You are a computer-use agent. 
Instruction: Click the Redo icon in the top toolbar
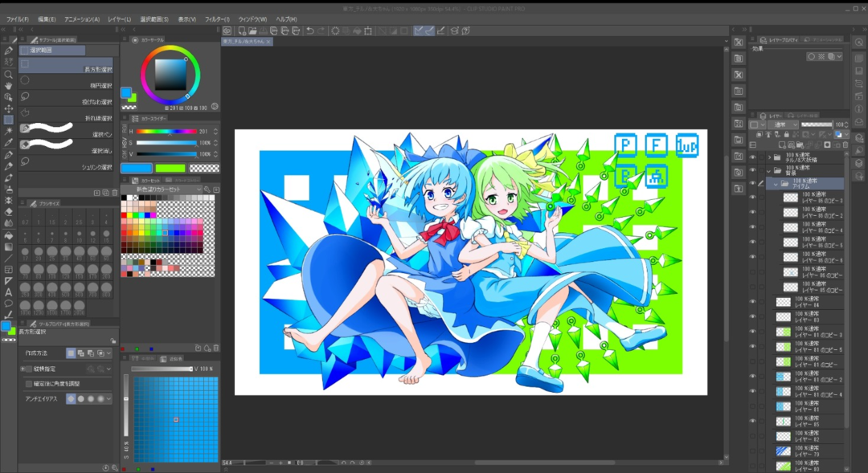point(321,32)
